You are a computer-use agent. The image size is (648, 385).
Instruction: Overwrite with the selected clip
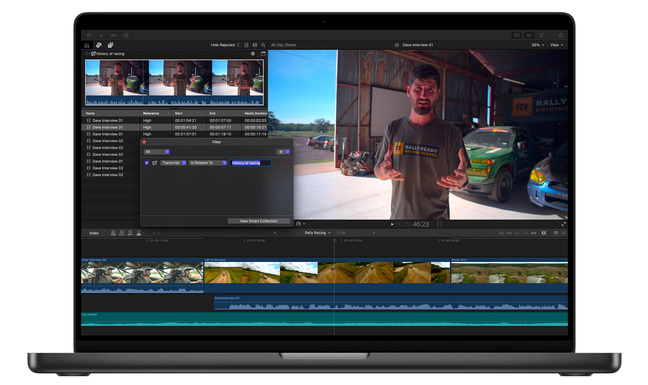[x=138, y=233]
